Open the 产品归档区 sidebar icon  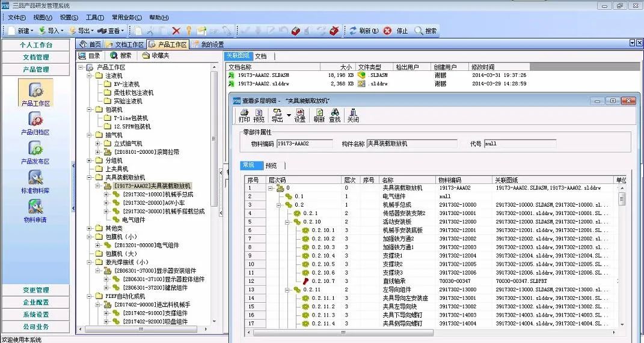click(35, 124)
